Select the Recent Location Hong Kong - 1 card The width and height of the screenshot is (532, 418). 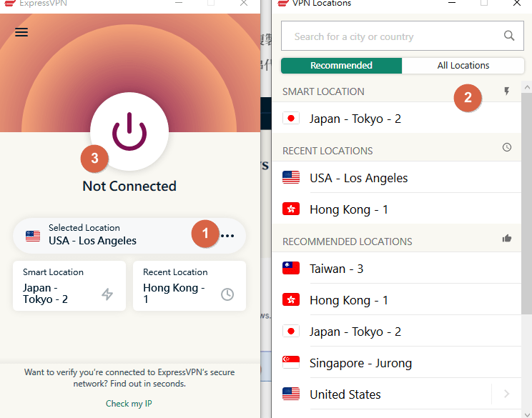pos(189,286)
